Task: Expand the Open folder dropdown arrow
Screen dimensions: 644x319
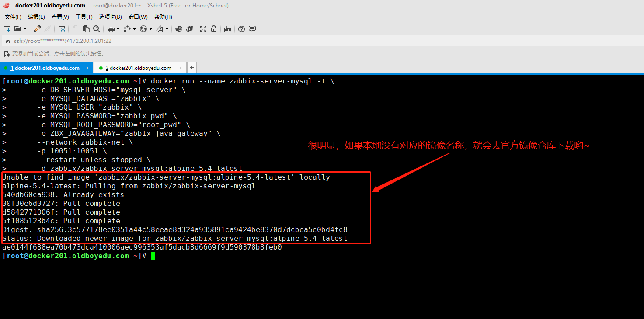Action: tap(25, 29)
